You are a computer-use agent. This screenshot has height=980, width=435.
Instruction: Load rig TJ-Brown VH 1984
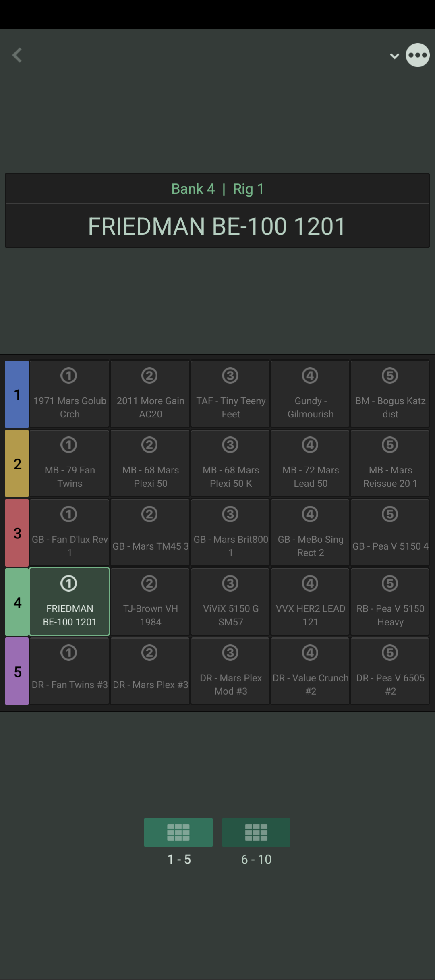tap(150, 602)
